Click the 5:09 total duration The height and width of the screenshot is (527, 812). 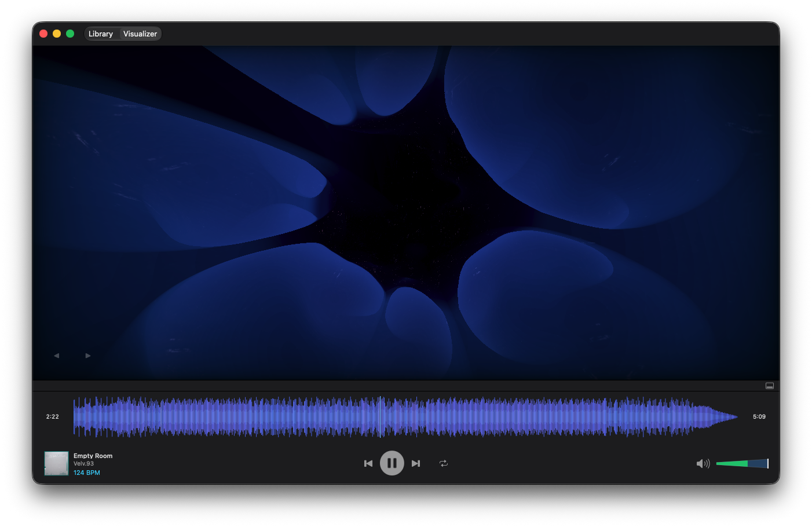pos(759,416)
